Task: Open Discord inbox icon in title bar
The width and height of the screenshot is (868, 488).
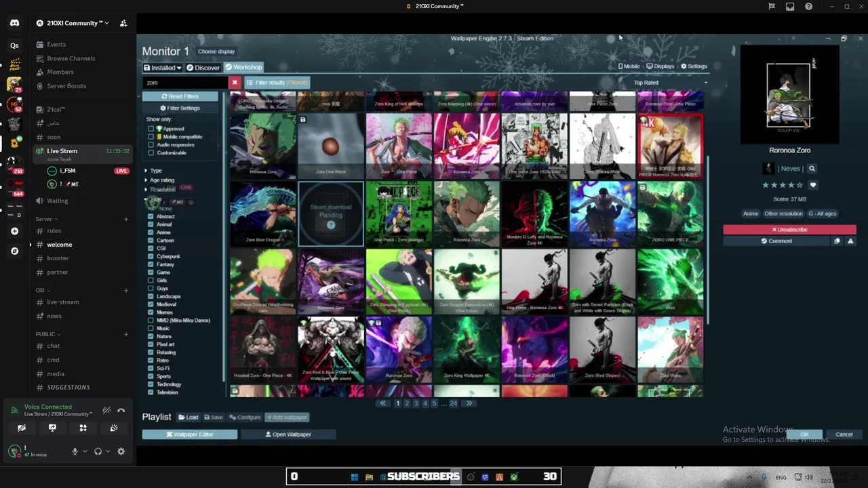Action: [x=790, y=6]
